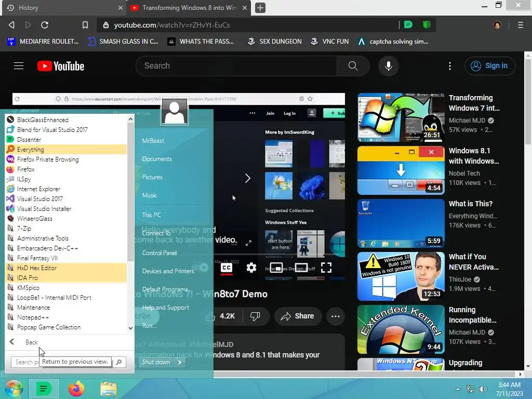Click the YouTube search magnifier button
Viewport: 532px width, 399px height.
click(353, 66)
